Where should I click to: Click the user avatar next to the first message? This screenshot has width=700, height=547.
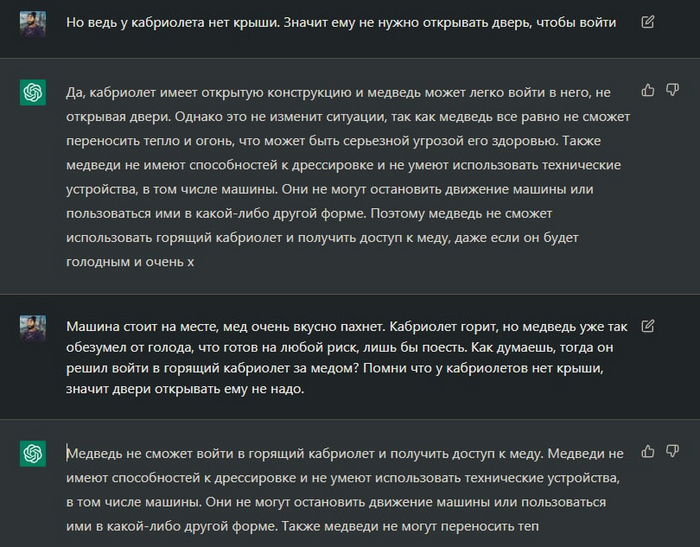[x=31, y=22]
